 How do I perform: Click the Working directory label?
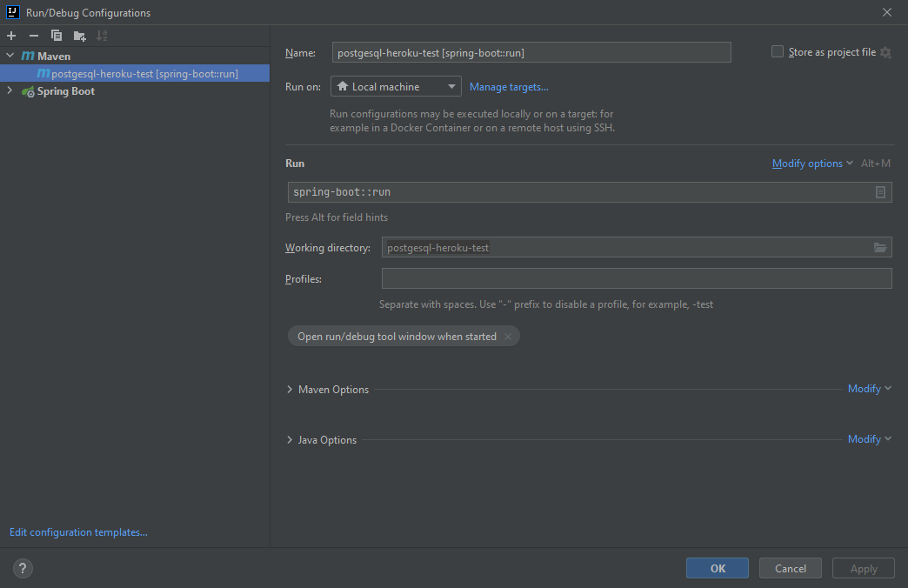click(328, 248)
